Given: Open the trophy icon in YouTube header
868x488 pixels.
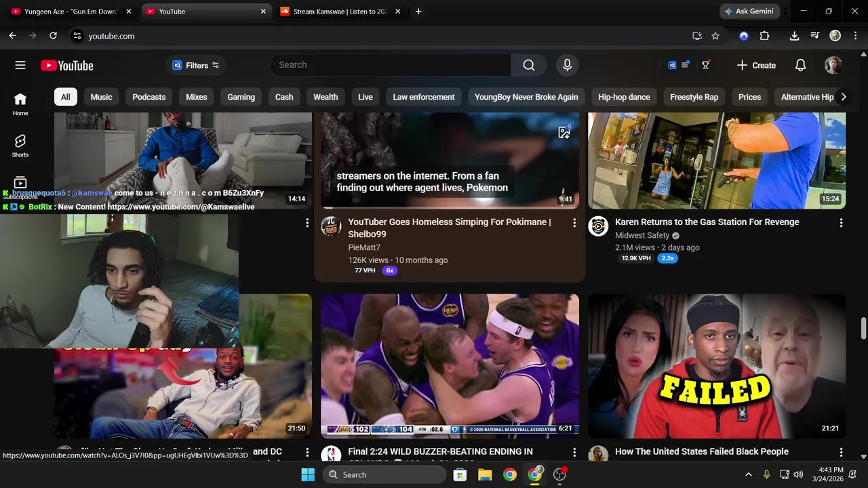Looking at the screenshot, I should click(706, 65).
